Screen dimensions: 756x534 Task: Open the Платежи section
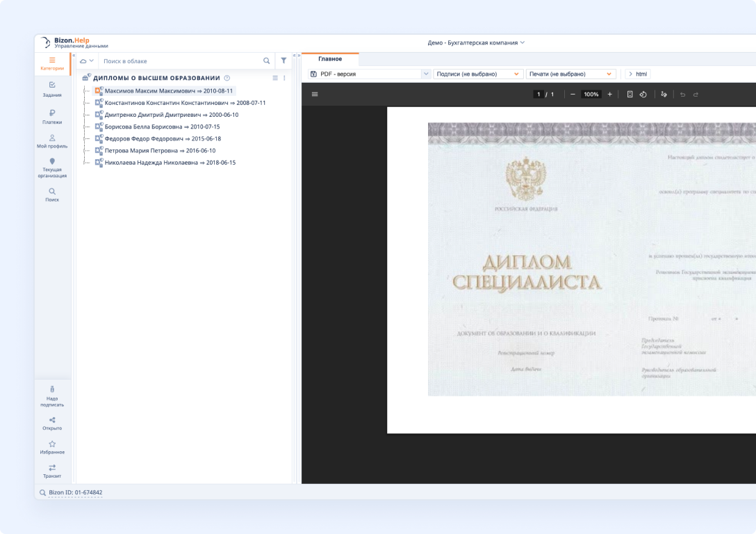[x=52, y=117]
